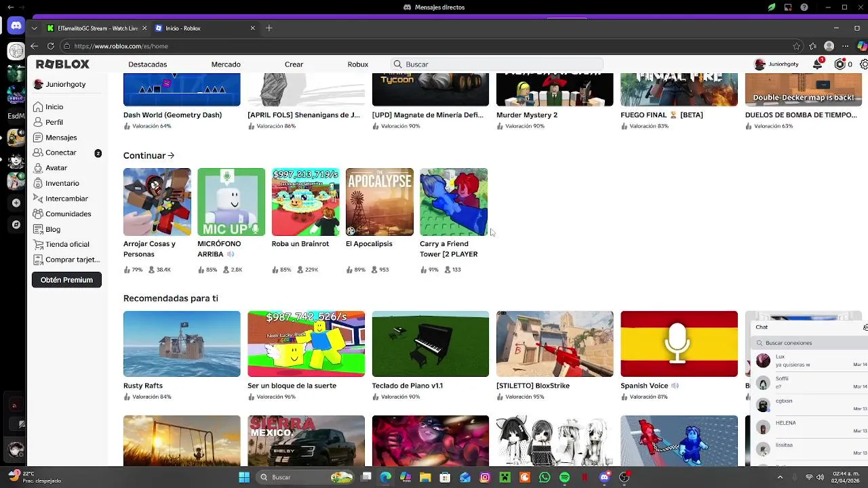Open [STILETTO] BloxStrike thumbnail
This screenshot has width=868, height=488.
(x=555, y=344)
